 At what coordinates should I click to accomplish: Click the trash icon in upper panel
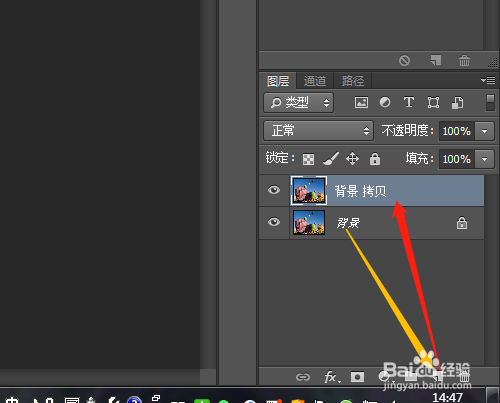coord(464,60)
